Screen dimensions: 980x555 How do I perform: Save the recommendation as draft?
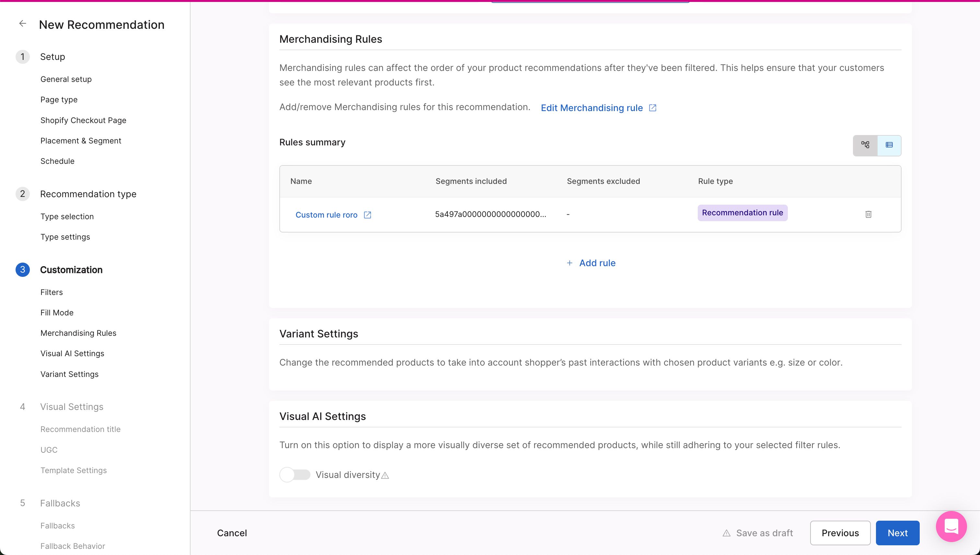tap(764, 533)
